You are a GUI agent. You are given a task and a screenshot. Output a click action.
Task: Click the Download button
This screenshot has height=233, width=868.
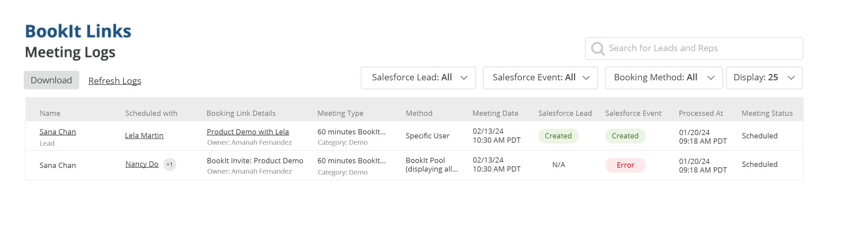point(51,80)
